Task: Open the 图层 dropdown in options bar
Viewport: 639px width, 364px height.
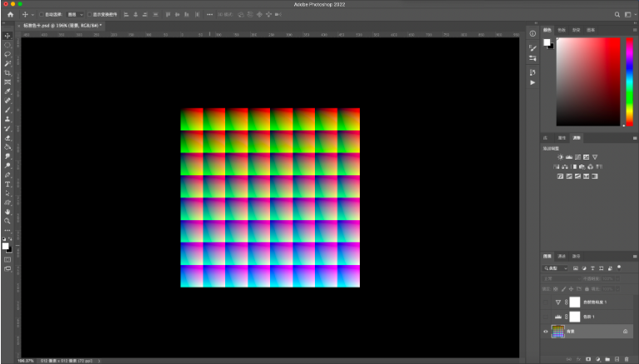Action: point(76,14)
